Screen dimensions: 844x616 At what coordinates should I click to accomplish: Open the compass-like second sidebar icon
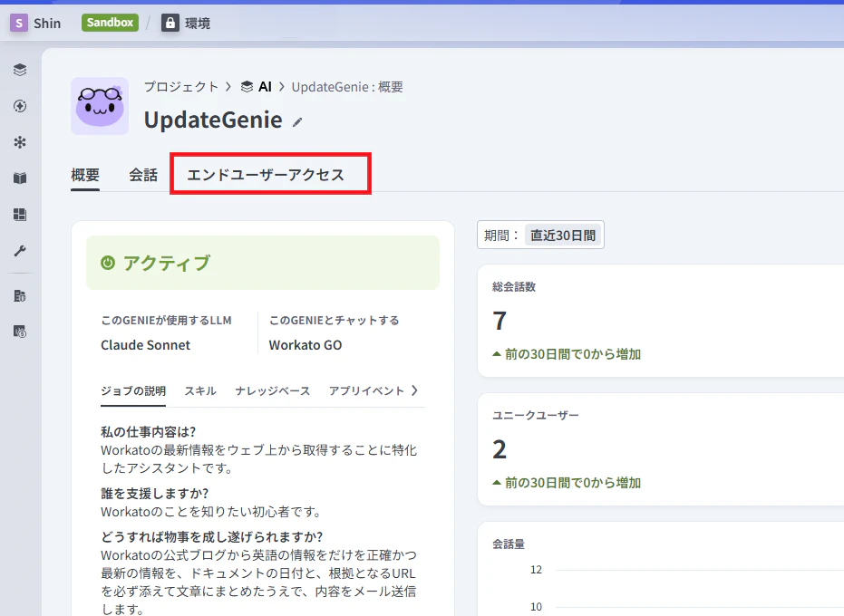click(x=20, y=106)
